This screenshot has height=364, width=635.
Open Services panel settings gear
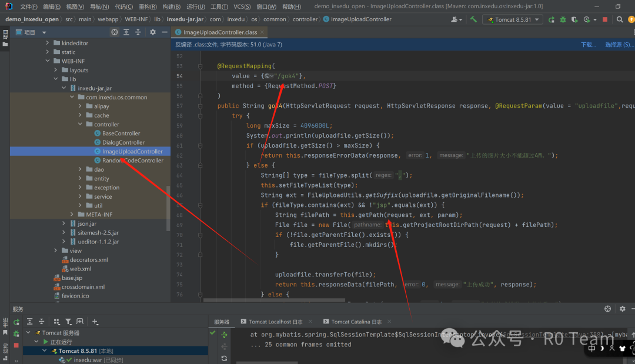(x=623, y=309)
